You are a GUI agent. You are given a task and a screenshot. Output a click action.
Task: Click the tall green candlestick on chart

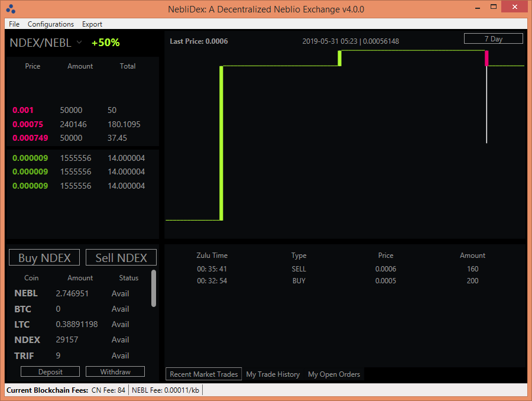click(221, 143)
